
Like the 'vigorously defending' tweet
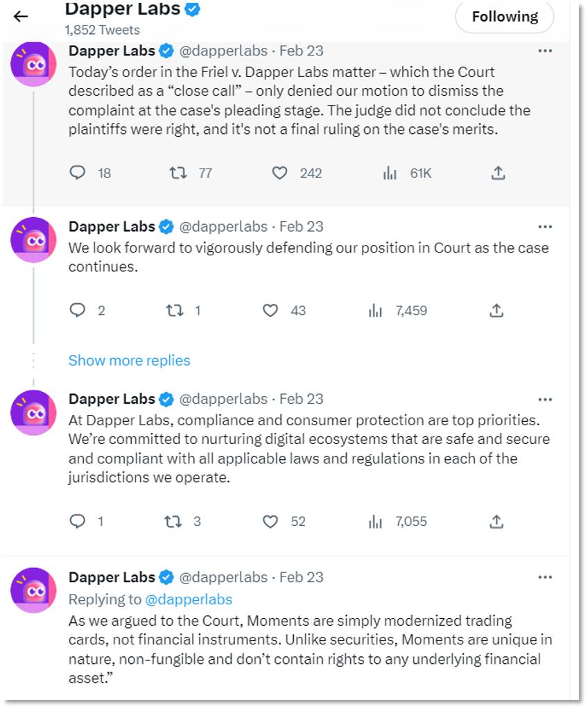tap(270, 311)
